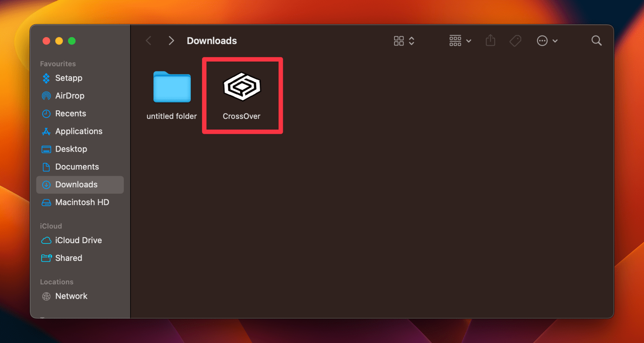Image resolution: width=644 pixels, height=343 pixels.
Task: Click the Downloads title in the toolbar
Action: click(x=212, y=41)
